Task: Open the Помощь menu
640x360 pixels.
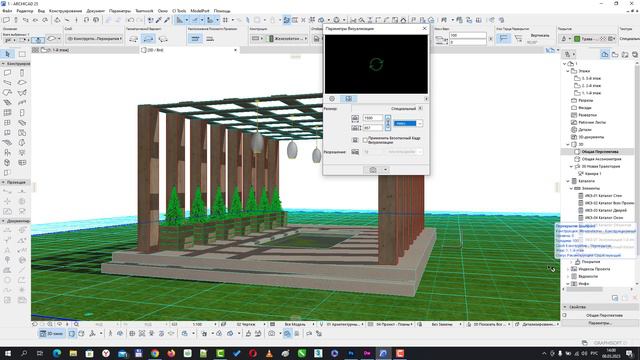Action: tap(222, 11)
